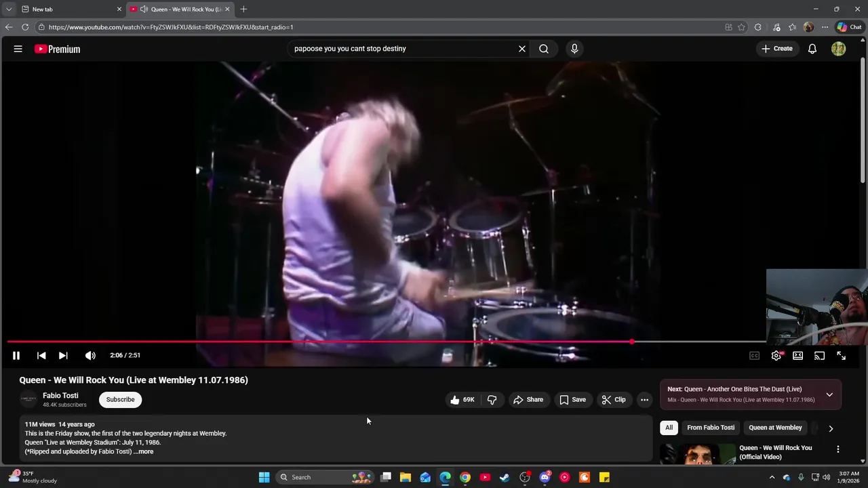Image resolution: width=868 pixels, height=488 pixels.
Task: Toggle theater mode
Action: (798, 355)
